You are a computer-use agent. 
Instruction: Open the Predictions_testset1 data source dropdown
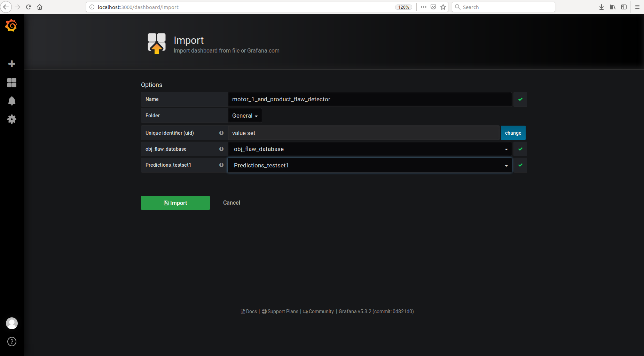pos(370,165)
